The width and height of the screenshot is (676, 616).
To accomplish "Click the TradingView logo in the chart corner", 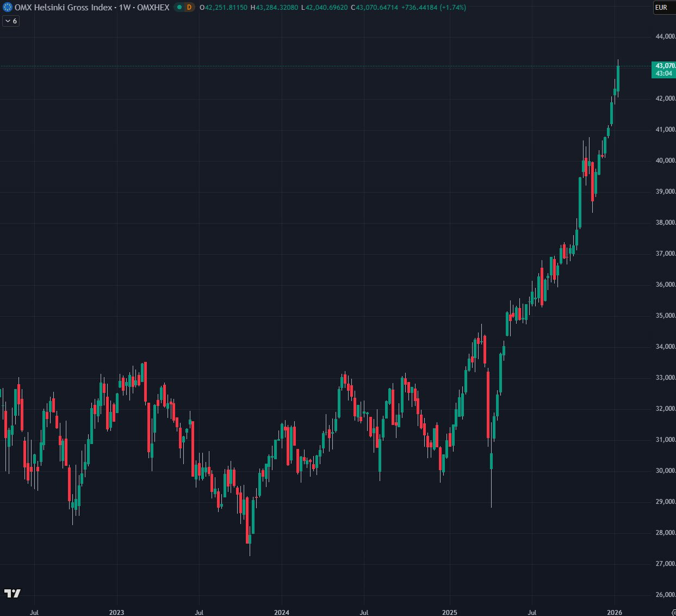I will point(12,593).
